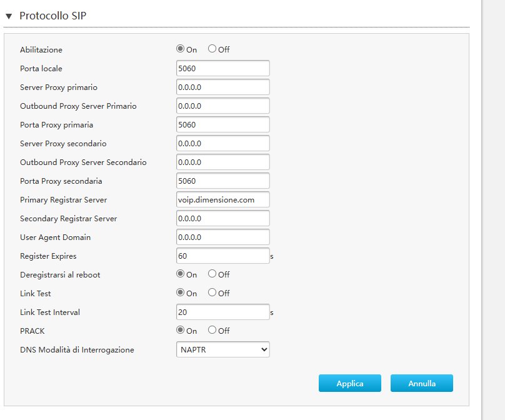Click the Server Proxy primario field

tap(223, 87)
